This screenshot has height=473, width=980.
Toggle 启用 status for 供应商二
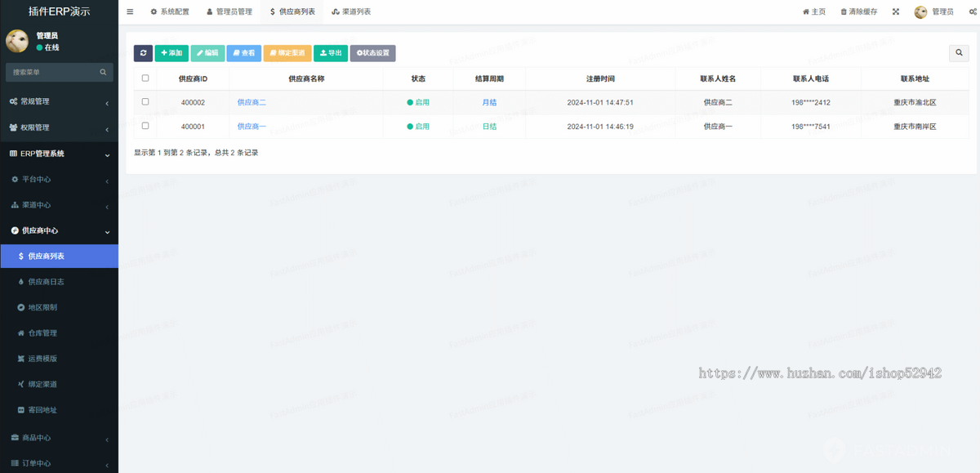pos(418,103)
